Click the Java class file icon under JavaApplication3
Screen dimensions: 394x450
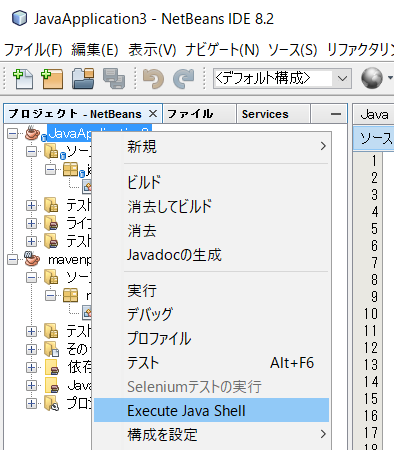click(x=87, y=187)
